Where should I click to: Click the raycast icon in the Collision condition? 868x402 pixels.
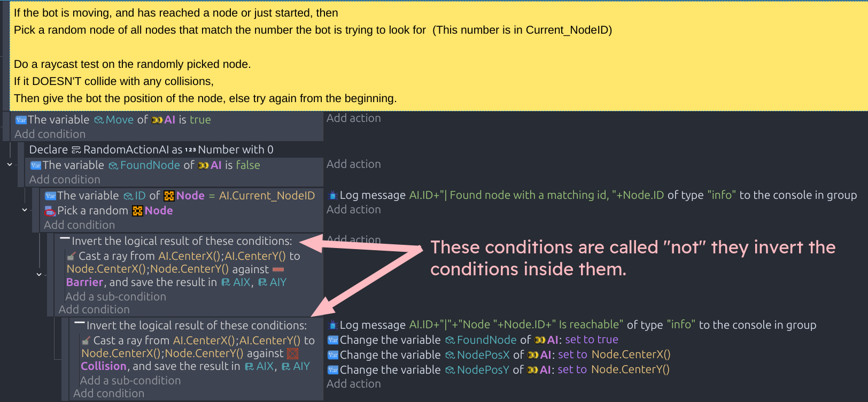tap(86, 341)
